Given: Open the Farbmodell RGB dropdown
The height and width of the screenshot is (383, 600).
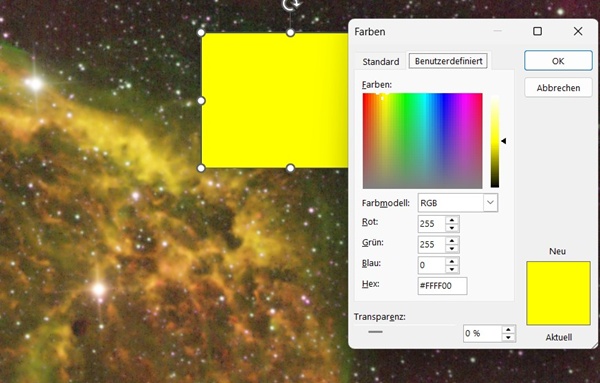Looking at the screenshot, I should click(x=490, y=203).
